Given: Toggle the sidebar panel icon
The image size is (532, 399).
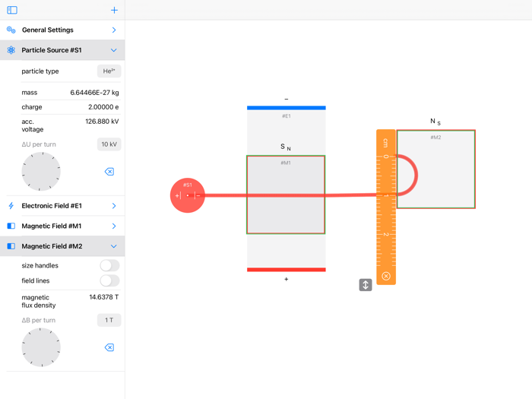Looking at the screenshot, I should pos(12,10).
